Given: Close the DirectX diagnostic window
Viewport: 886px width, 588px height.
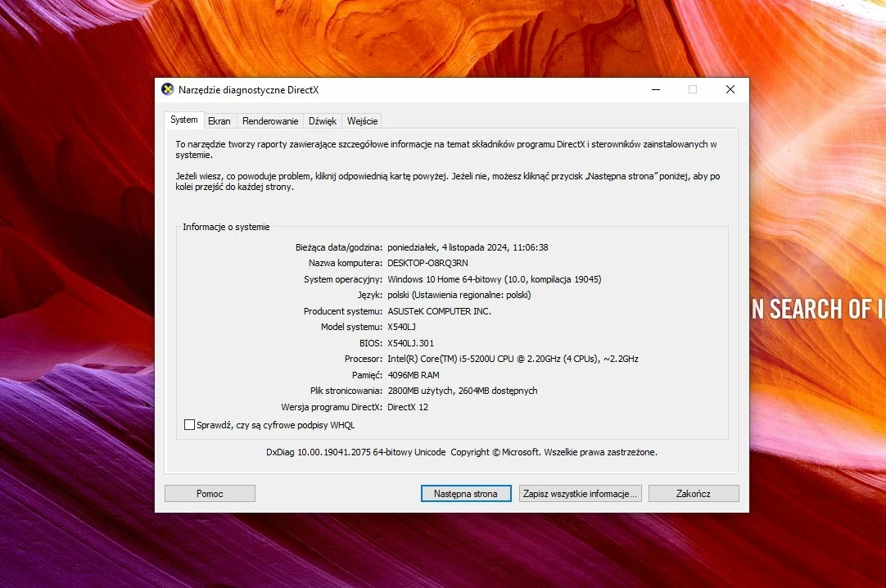Looking at the screenshot, I should [730, 89].
